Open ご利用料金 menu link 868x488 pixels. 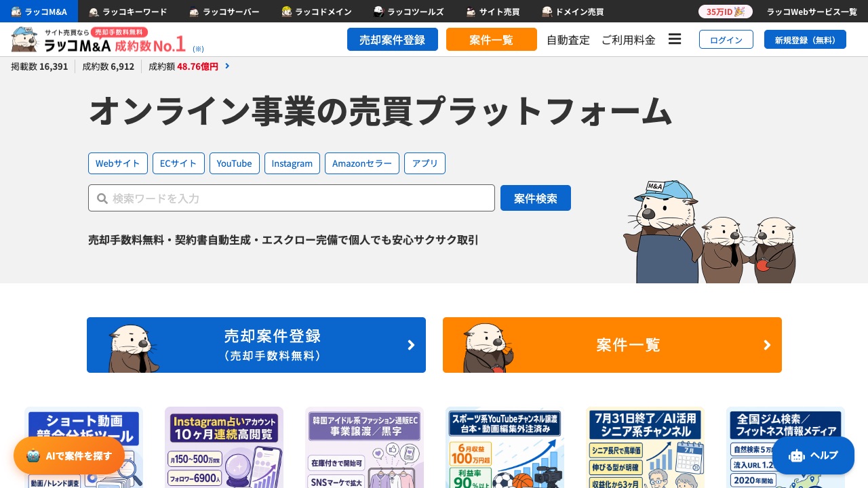629,39
